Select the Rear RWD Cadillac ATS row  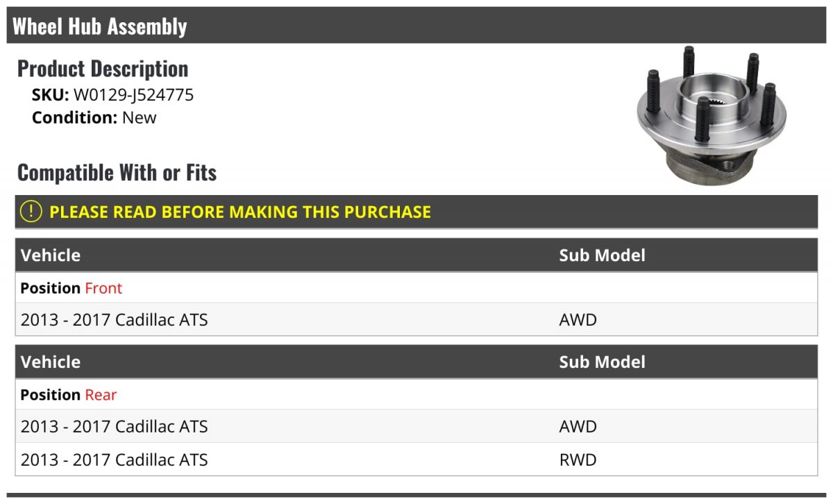[x=416, y=460]
